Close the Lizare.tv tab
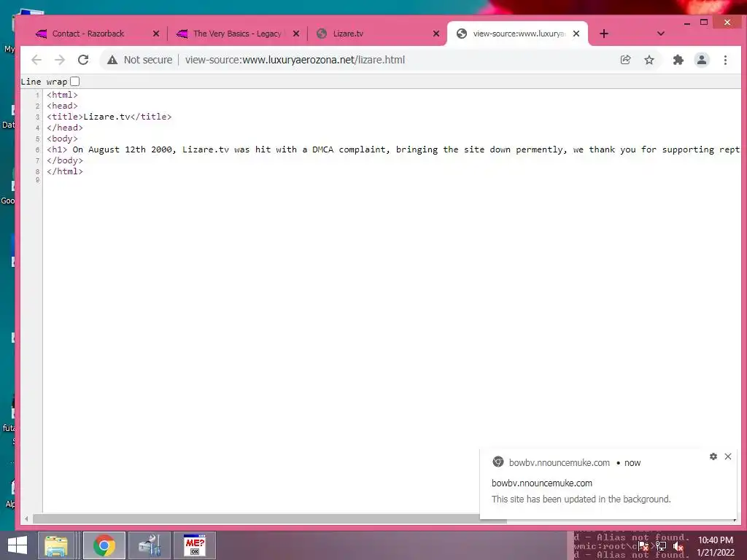 tap(436, 34)
